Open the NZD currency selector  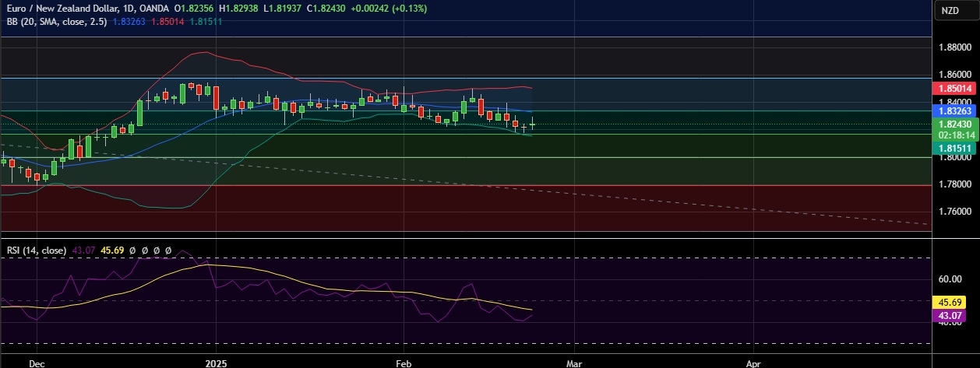point(950,10)
